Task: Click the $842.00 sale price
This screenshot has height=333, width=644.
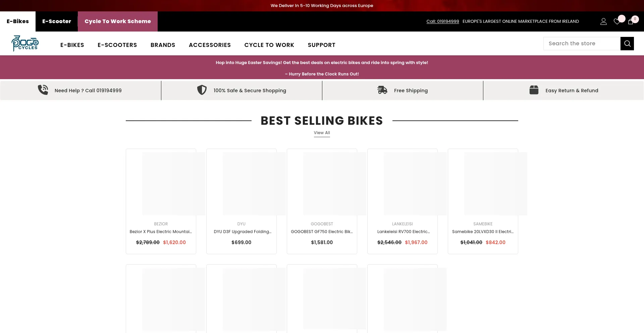Action: tap(495, 242)
